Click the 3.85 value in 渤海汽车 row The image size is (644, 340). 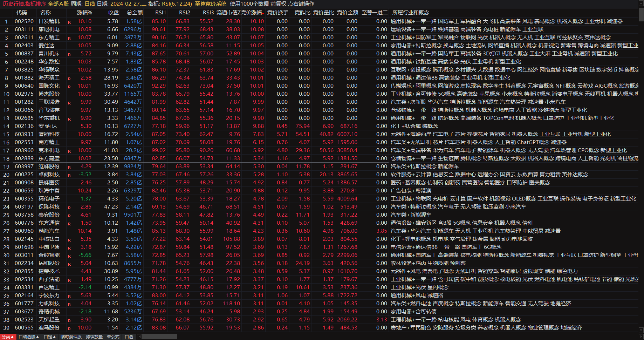point(382,231)
